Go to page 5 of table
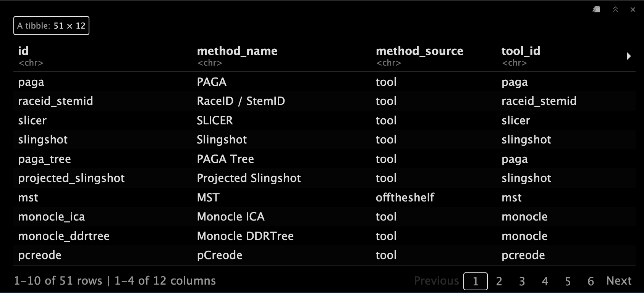 tap(568, 281)
